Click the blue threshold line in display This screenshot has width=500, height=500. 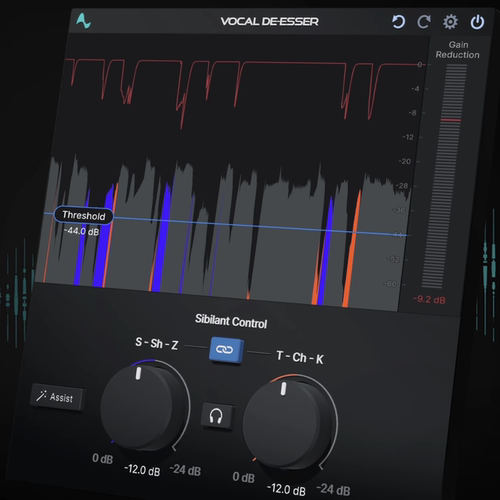(x=260, y=227)
